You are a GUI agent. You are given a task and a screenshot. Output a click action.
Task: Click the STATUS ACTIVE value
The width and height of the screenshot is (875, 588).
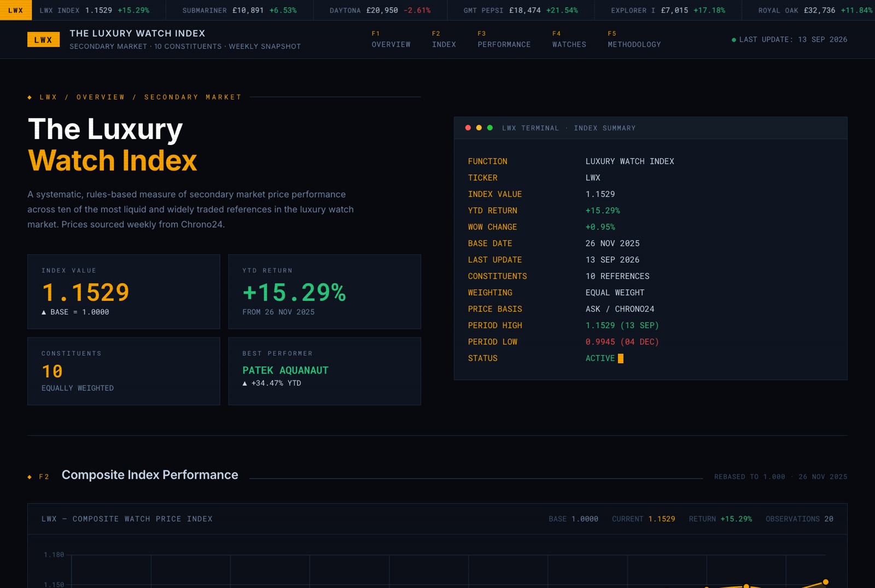[x=600, y=358]
